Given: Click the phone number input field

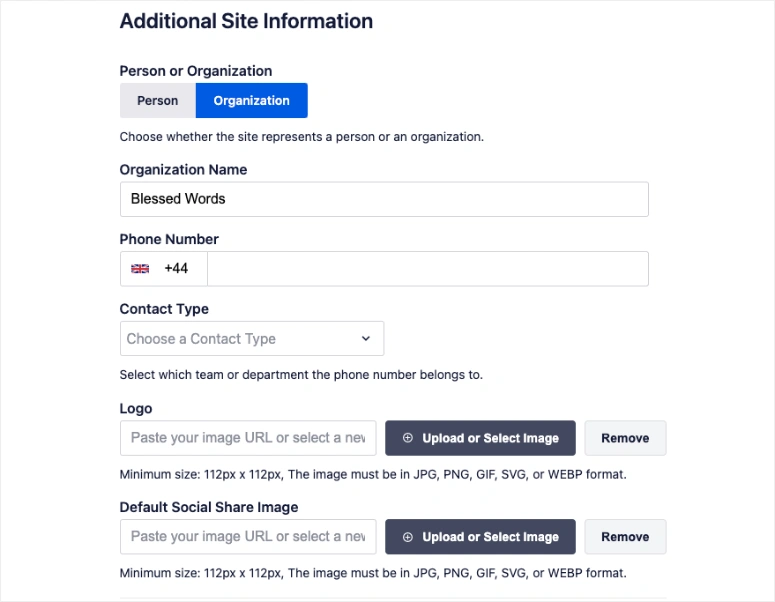Looking at the screenshot, I should click(x=427, y=269).
